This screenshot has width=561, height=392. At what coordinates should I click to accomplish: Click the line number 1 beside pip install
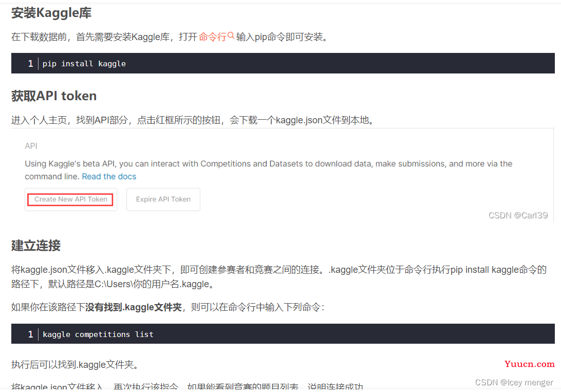coord(30,64)
